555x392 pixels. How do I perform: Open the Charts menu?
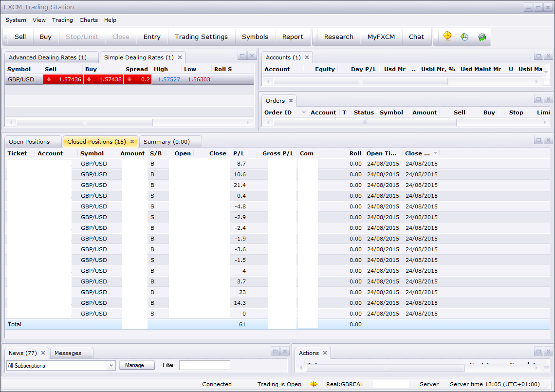(89, 20)
